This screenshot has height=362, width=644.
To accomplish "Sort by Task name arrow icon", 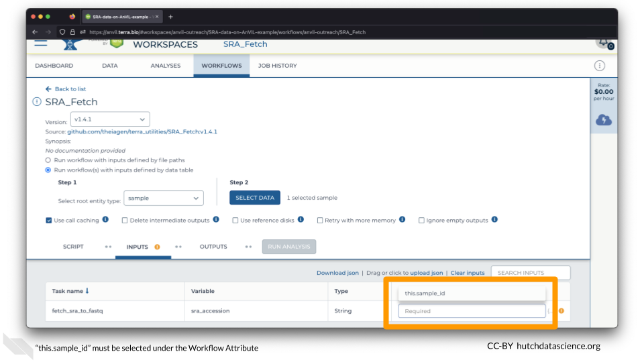I will [x=87, y=291].
